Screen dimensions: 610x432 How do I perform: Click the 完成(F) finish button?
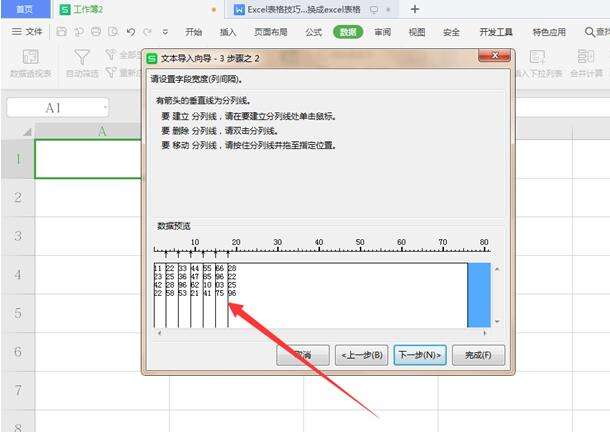coord(479,355)
